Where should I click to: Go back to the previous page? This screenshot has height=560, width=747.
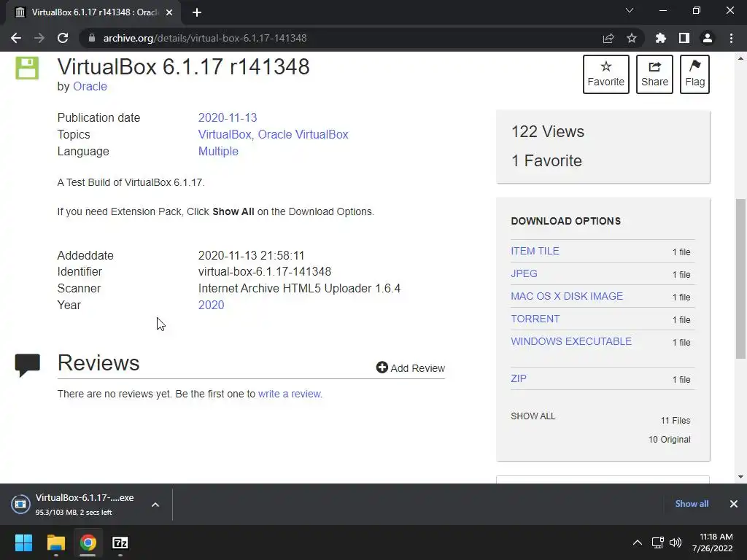(x=16, y=38)
